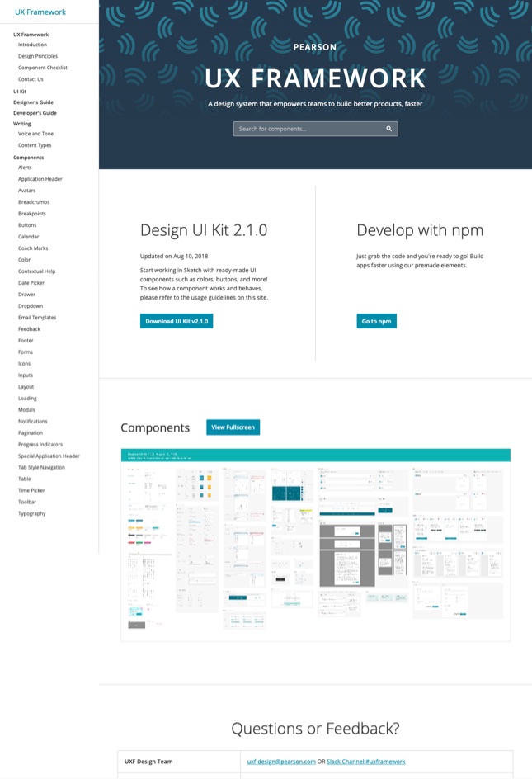Open the Email Templates component page

pos(37,318)
